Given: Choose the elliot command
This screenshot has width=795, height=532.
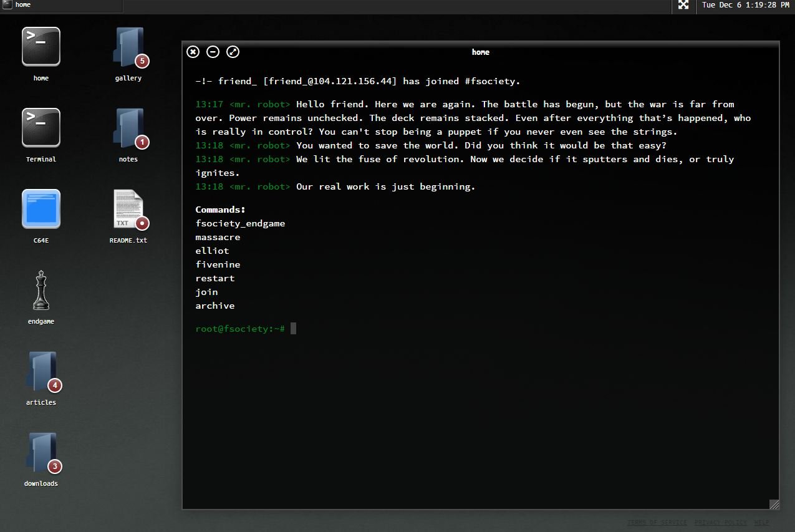Looking at the screenshot, I should pos(212,251).
